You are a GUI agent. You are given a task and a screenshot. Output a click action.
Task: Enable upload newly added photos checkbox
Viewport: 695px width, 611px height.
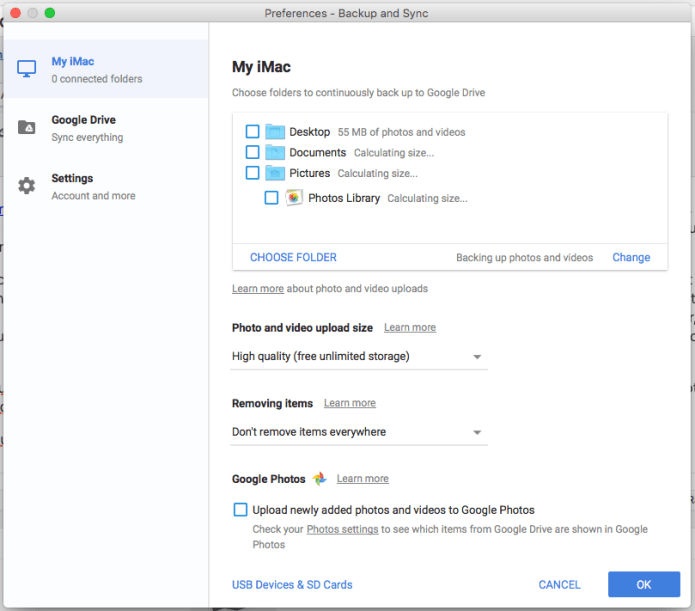[x=240, y=510]
